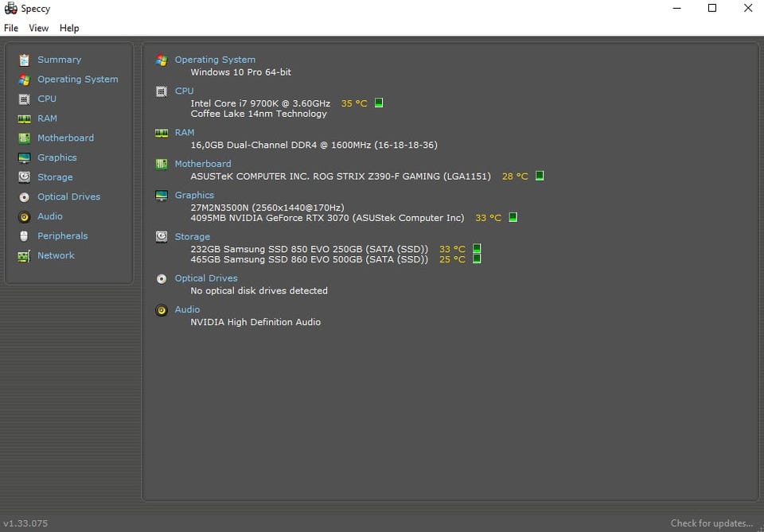Click the NVIDIA High Definition Audio text
The height and width of the screenshot is (532, 764).
255,322
